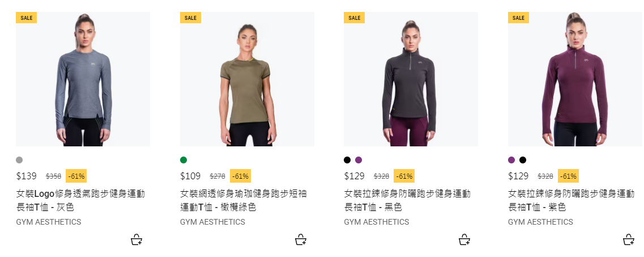
Task: Open grey long-sleeve shirt product image
Action: (x=83, y=79)
